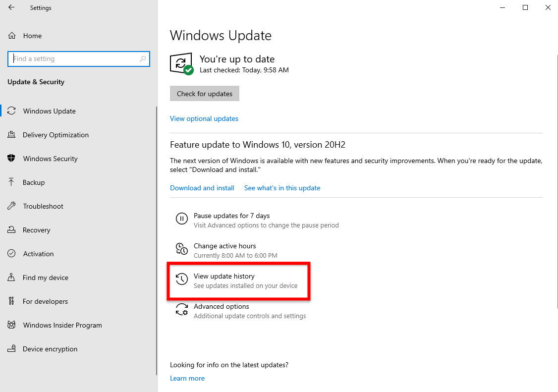Click the For developers tools icon

11,301
